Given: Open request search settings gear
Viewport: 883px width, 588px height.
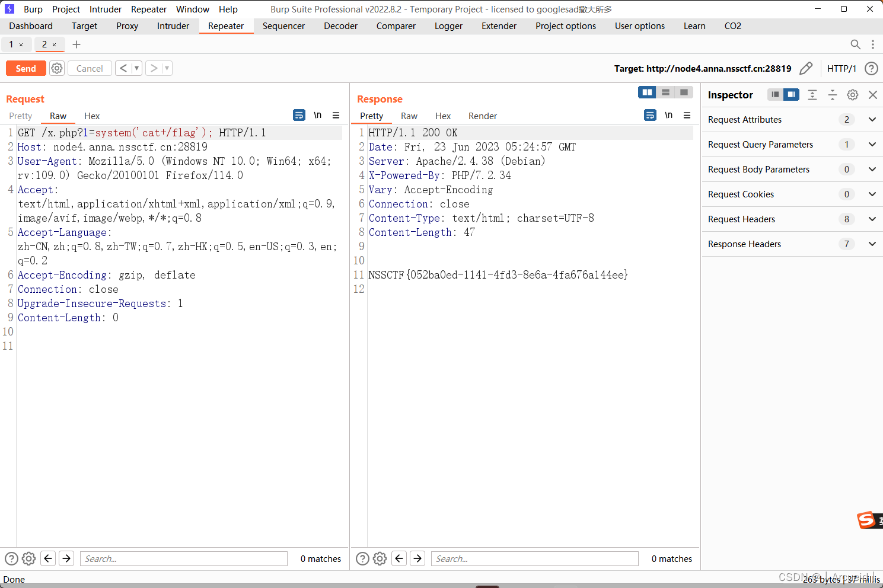Looking at the screenshot, I should point(28,558).
